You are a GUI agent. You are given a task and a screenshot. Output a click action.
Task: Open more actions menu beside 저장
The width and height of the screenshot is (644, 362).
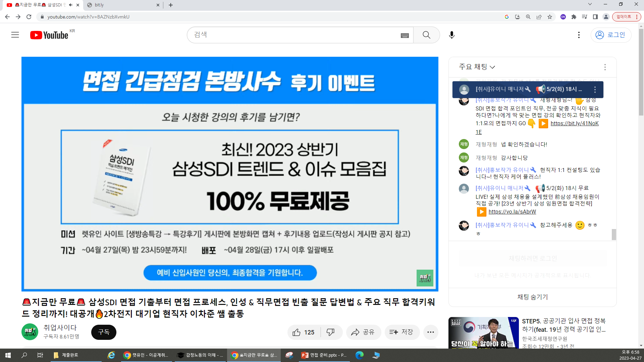tap(431, 332)
